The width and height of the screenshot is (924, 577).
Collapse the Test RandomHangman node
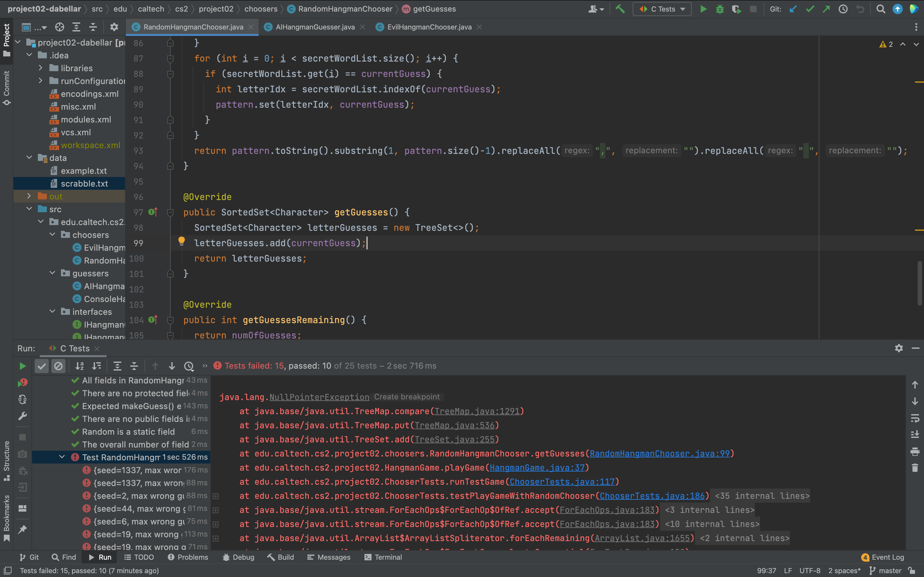coord(62,457)
